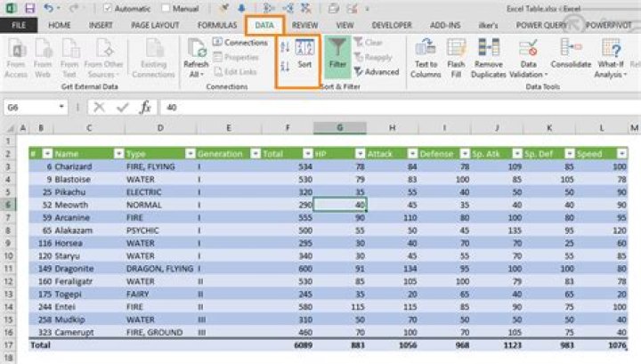Sort descending with Z to A icon
This screenshot has height=364, width=641.
click(285, 65)
